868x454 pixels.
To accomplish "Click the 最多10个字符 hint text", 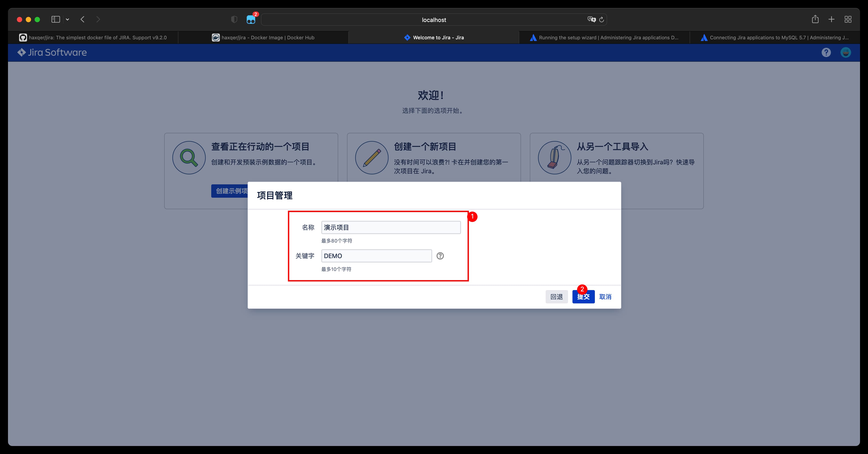I will pos(336,269).
